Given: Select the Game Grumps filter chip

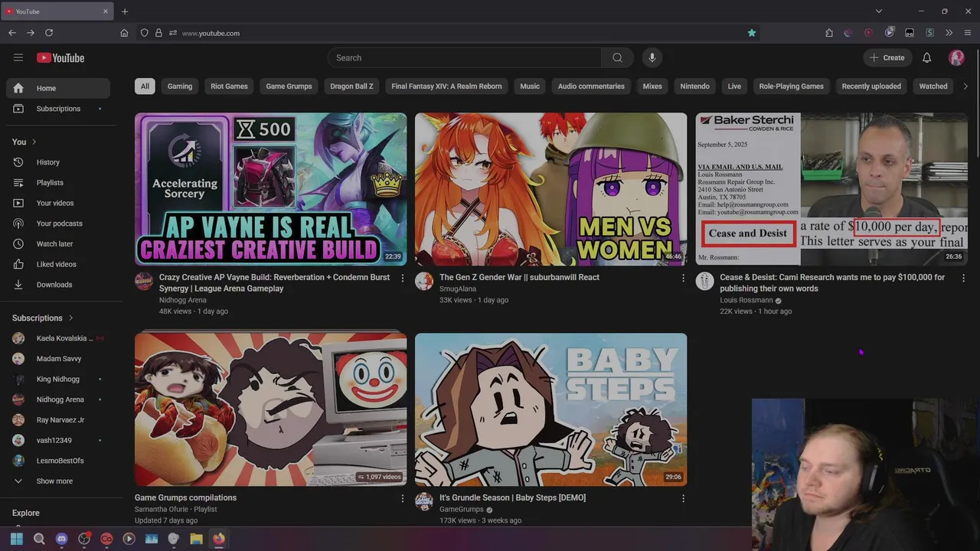Looking at the screenshot, I should 289,86.
